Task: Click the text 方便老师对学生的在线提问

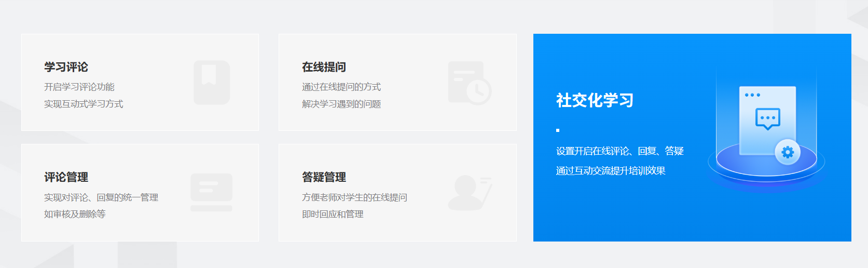Action: [x=354, y=197]
